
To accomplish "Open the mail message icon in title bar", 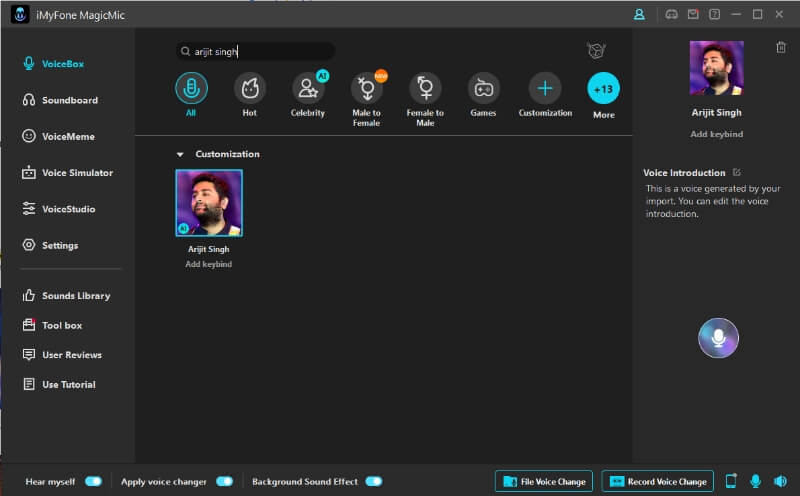I will [x=693, y=14].
